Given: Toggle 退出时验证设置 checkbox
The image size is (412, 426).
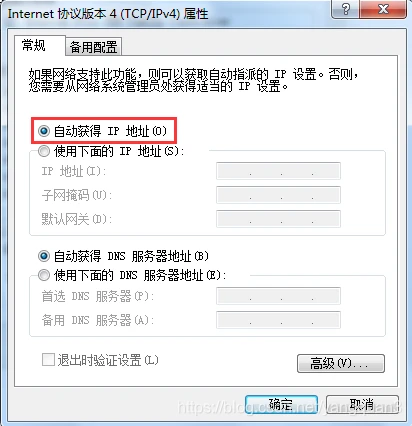Looking at the screenshot, I should (48, 360).
